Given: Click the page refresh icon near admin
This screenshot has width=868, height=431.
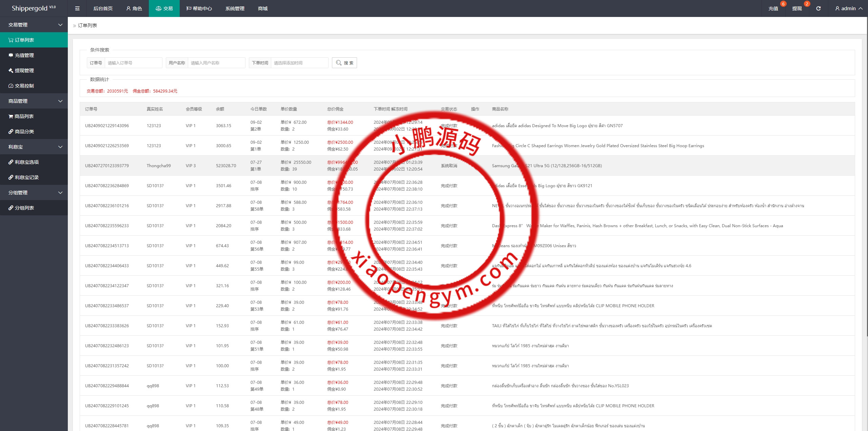Looking at the screenshot, I should pos(818,8).
